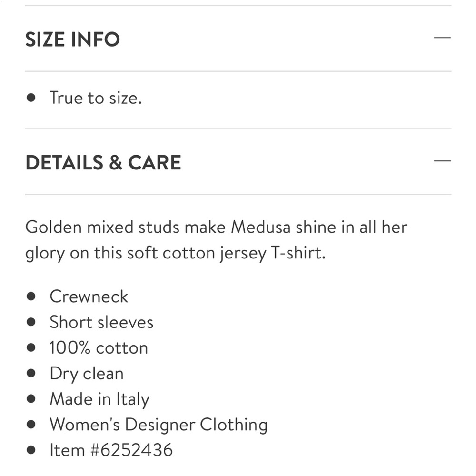Click the Dry clean list item
The image size is (476, 476).
pyautogui.click(x=87, y=374)
